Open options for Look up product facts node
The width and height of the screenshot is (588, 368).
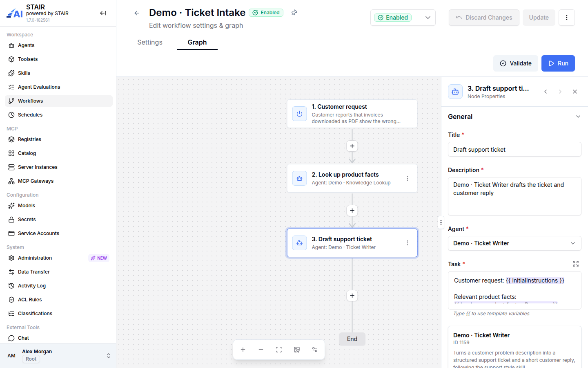point(407,178)
